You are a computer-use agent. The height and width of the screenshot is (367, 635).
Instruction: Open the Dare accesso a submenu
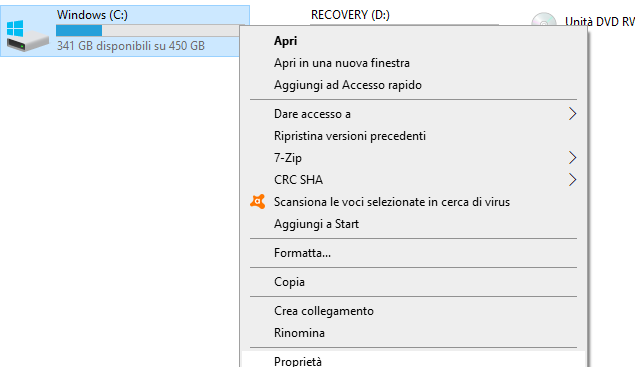(413, 114)
